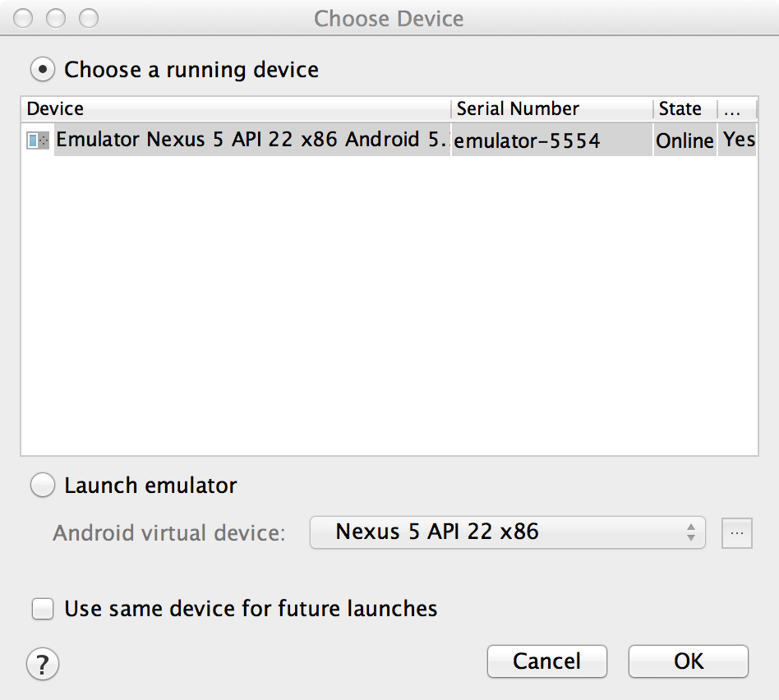779x700 pixels.
Task: Click the emulator-5554 serial number cell
Action: [528, 140]
